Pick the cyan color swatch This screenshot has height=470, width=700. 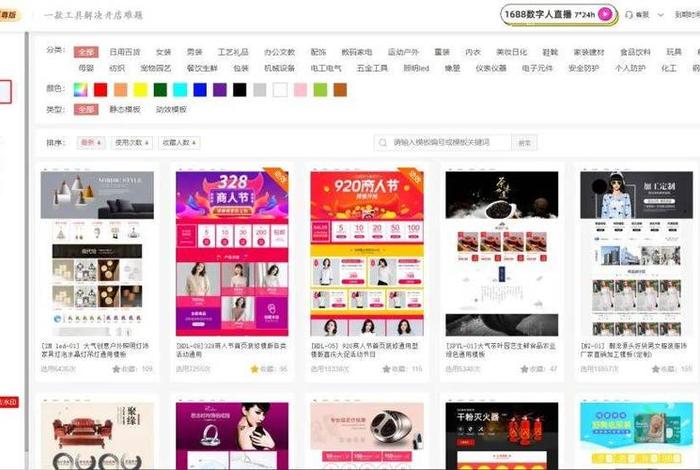point(180,90)
